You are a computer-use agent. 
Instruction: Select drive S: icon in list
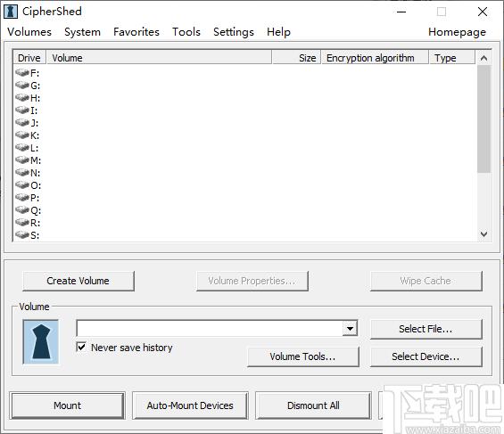[22, 235]
